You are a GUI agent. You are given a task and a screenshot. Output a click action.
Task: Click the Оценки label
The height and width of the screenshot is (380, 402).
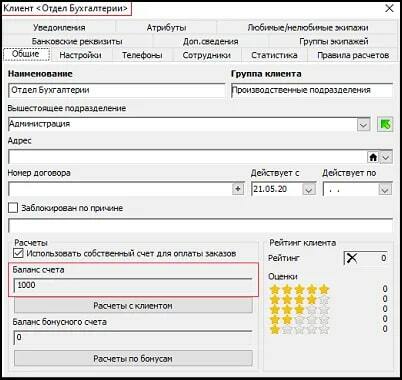tap(283, 276)
